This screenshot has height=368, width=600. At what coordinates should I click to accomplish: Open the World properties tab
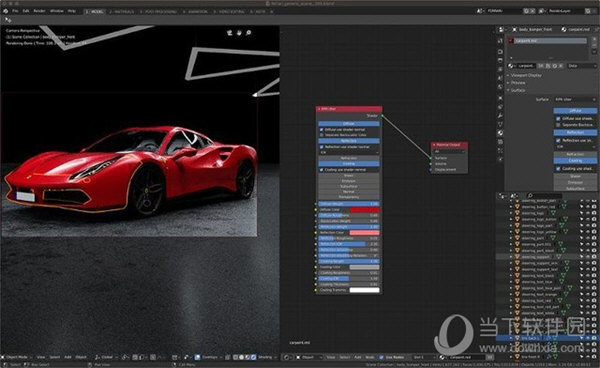pos(500,87)
